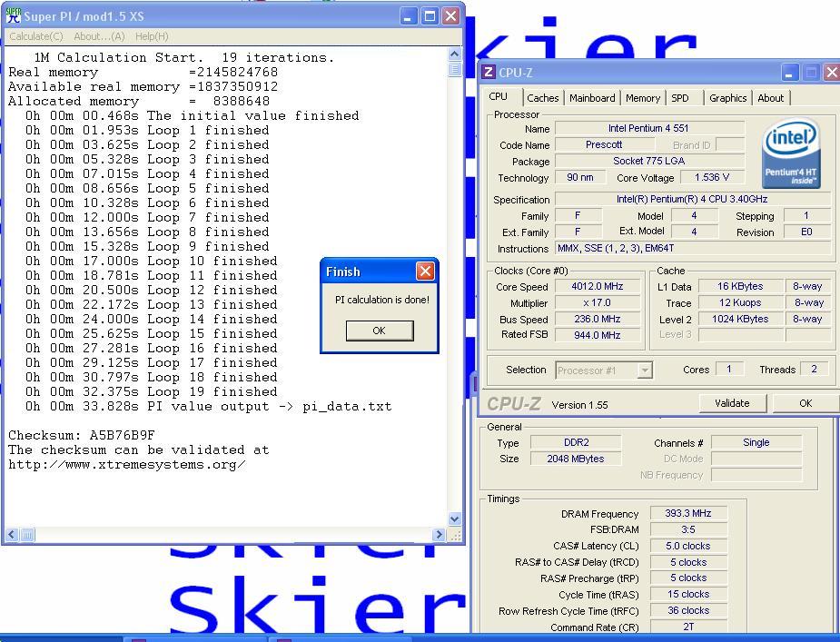Click the Channels # value 'Single'

click(x=756, y=442)
